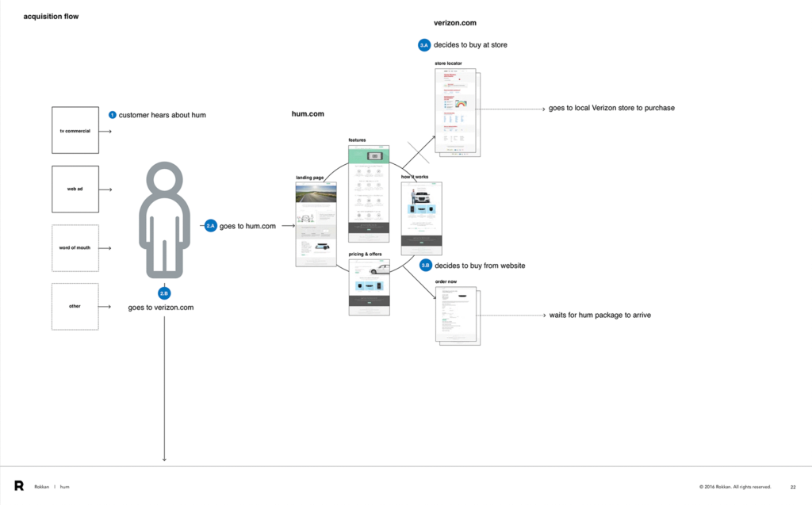Open the how it works wireframe thumbnail
Viewport: 812px width, 505px height.
(422, 218)
